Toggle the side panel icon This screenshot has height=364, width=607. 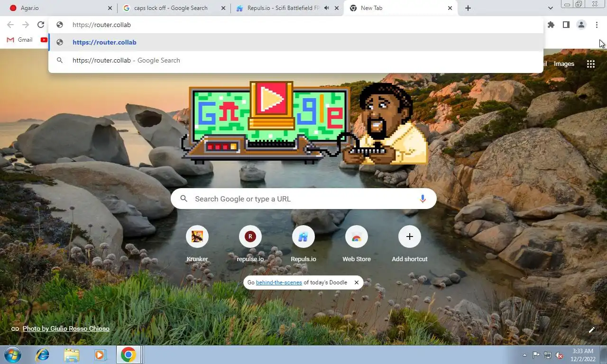point(566,25)
